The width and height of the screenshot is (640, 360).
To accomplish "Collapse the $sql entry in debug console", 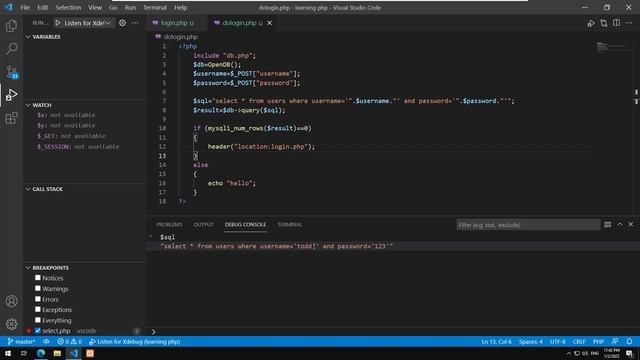I will (151, 237).
